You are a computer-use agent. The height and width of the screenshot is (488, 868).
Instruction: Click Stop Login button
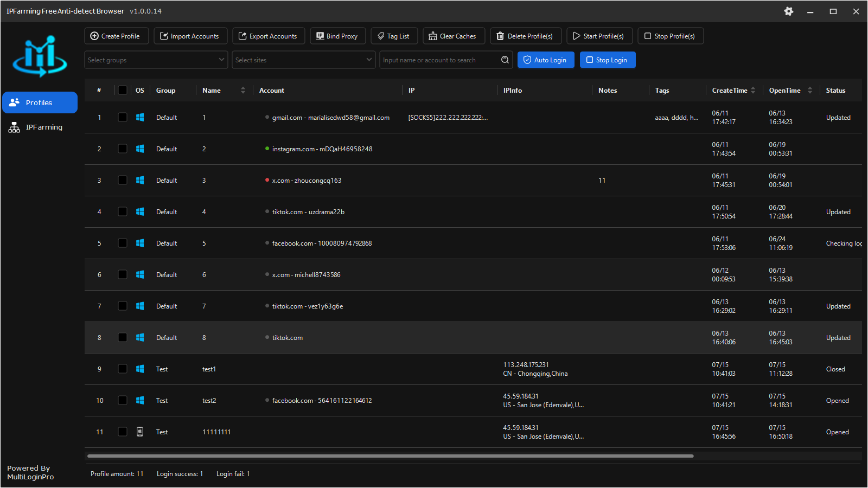tap(608, 60)
